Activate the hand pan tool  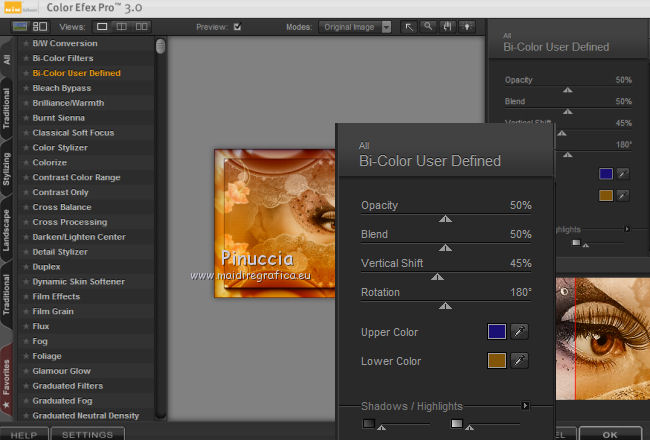tap(447, 27)
